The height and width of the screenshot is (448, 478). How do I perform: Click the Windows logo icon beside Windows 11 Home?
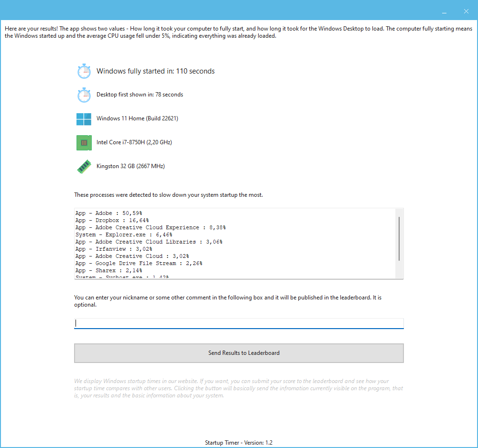84,119
